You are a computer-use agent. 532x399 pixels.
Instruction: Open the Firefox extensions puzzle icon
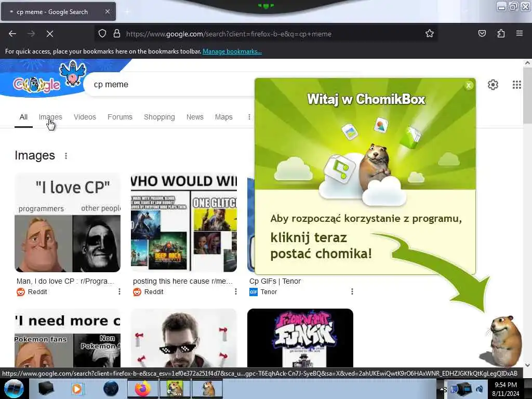tap(501, 34)
